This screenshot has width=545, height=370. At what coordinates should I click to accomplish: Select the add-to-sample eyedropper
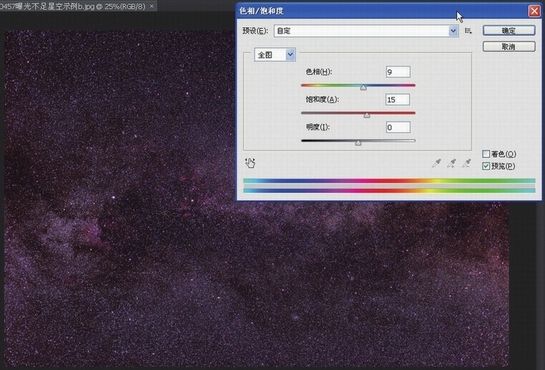point(452,163)
